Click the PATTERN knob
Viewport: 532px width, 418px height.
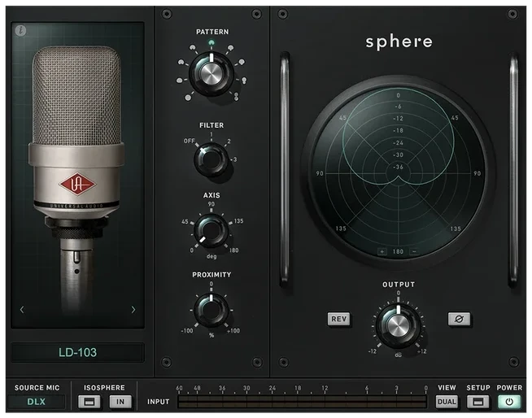(x=211, y=72)
